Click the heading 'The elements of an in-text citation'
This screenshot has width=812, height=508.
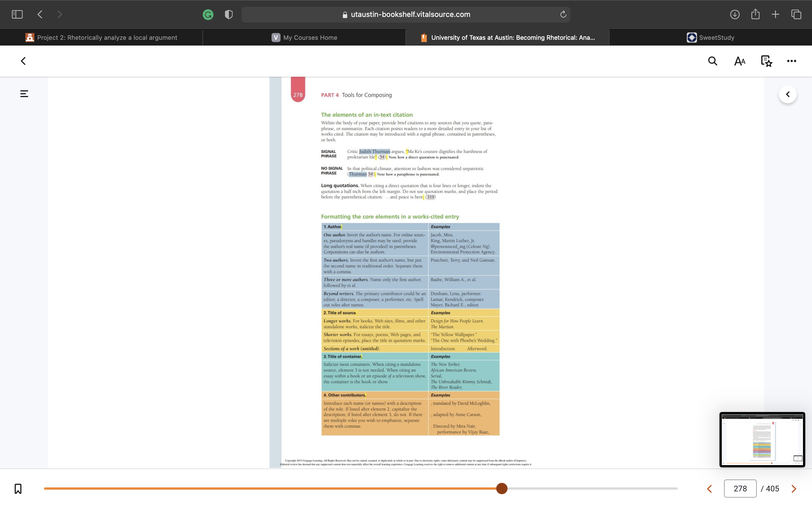click(x=367, y=115)
